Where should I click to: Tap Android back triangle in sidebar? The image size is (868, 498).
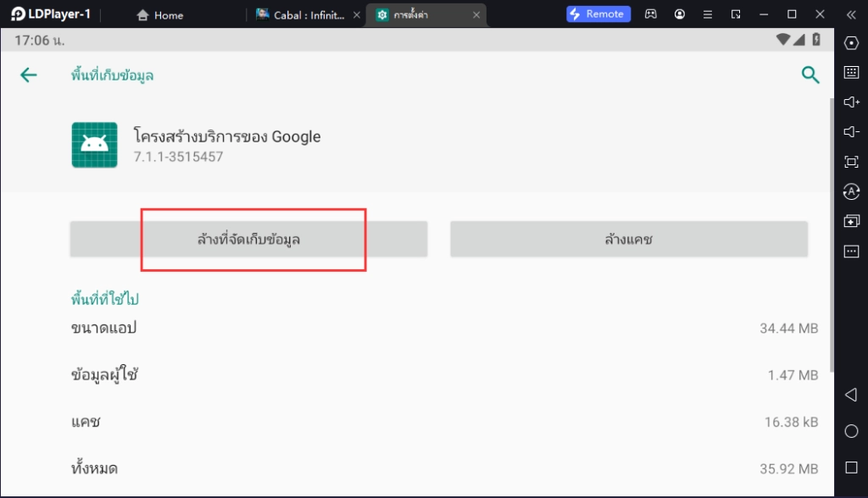pyautogui.click(x=851, y=395)
